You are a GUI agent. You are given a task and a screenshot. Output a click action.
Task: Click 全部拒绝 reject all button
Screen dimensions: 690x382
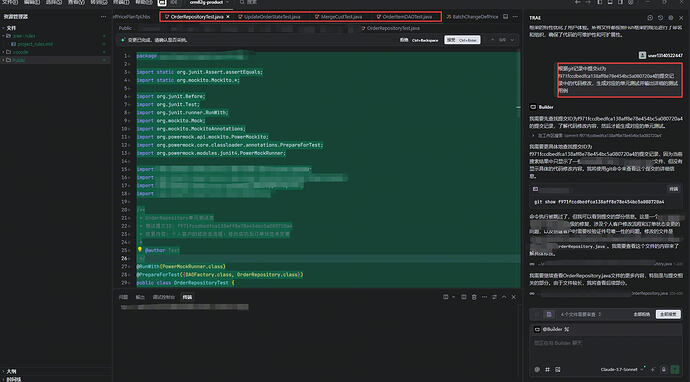(x=642, y=314)
